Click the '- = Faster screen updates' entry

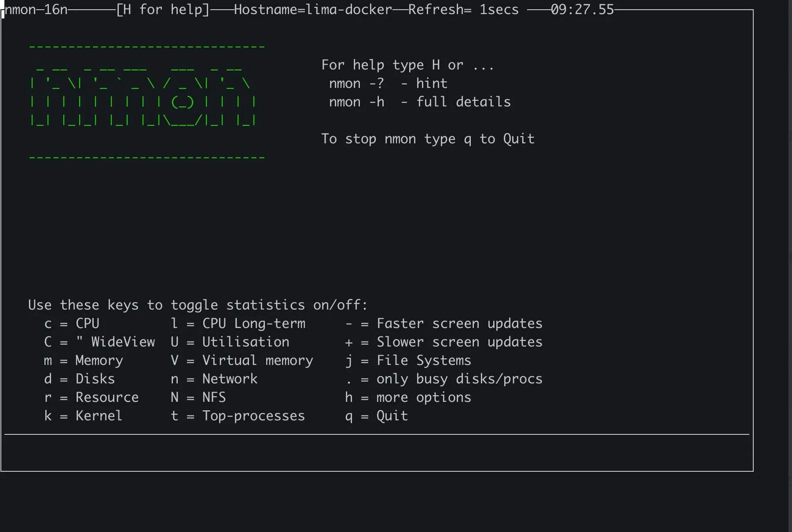(444, 324)
